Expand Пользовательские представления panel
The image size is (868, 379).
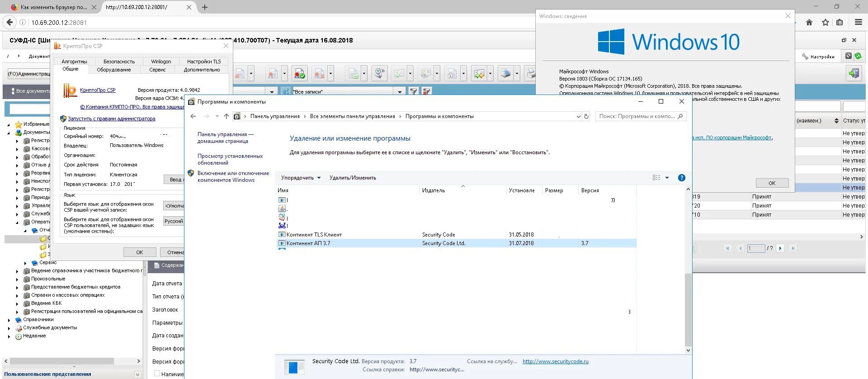137,374
